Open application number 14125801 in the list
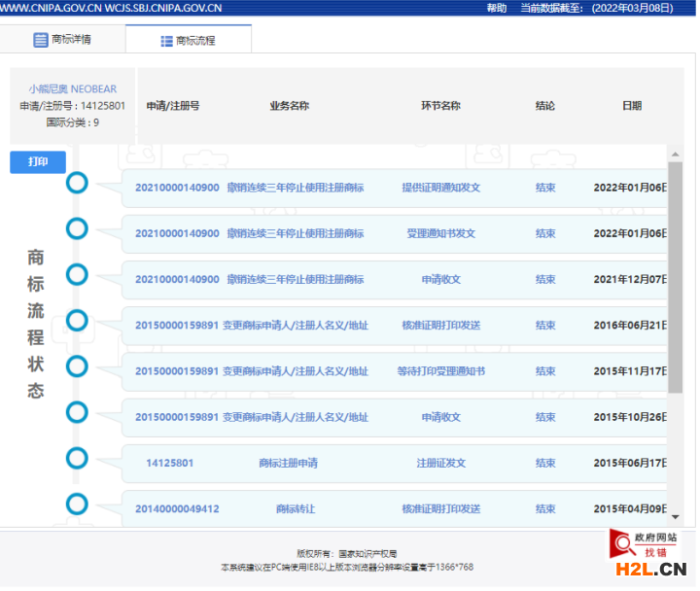This screenshot has height=591, width=700. pyautogui.click(x=169, y=463)
